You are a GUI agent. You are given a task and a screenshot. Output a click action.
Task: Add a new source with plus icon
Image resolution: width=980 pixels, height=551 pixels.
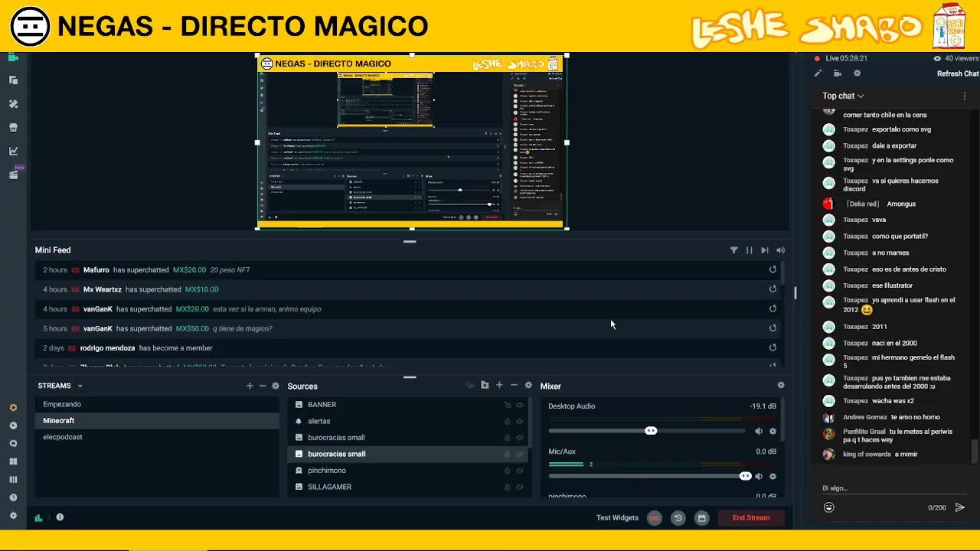point(499,385)
